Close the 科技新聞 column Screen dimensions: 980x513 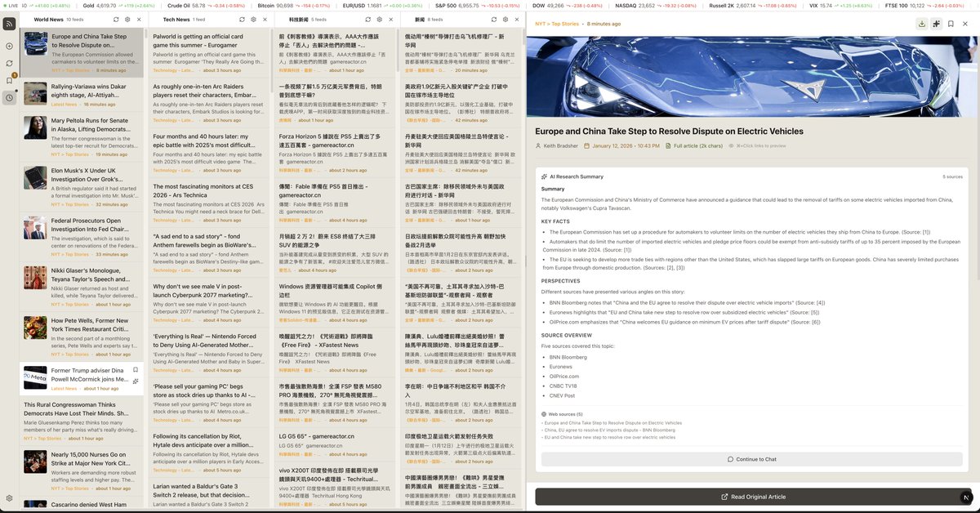coord(391,19)
